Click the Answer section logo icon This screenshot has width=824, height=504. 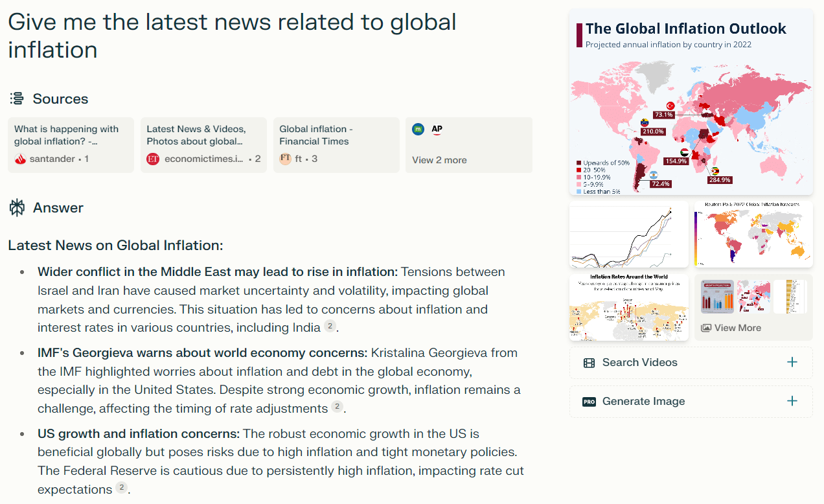click(x=17, y=207)
